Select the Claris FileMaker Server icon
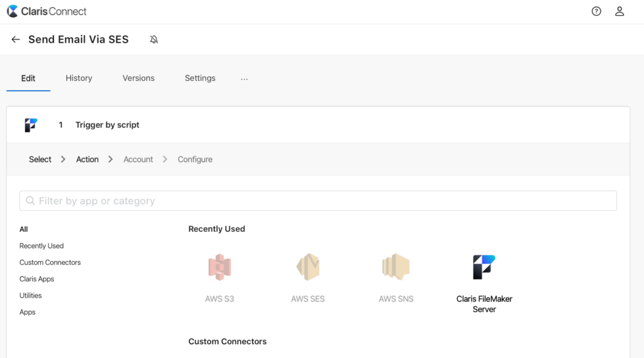Viewport: 644px width, 358px height. pos(484,267)
